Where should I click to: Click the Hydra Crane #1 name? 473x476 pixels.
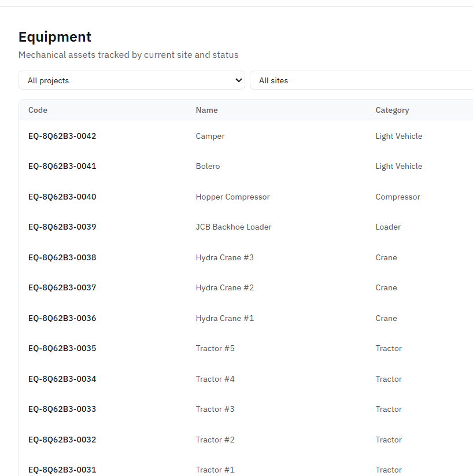pos(225,318)
